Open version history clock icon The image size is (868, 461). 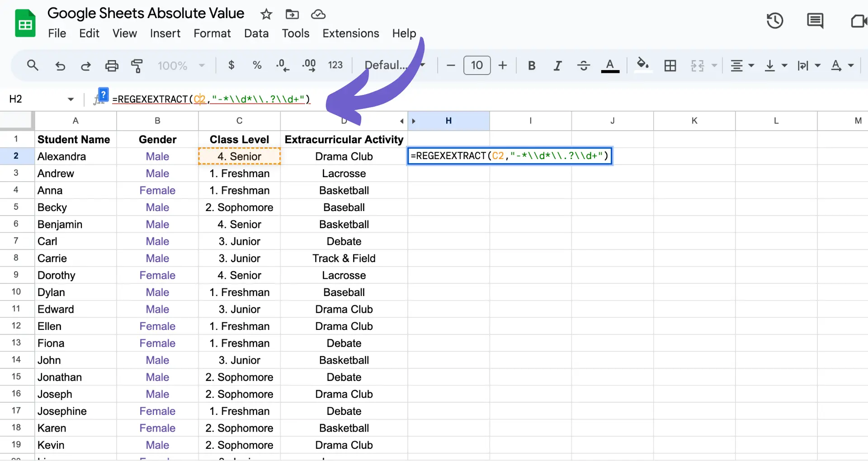coord(775,21)
